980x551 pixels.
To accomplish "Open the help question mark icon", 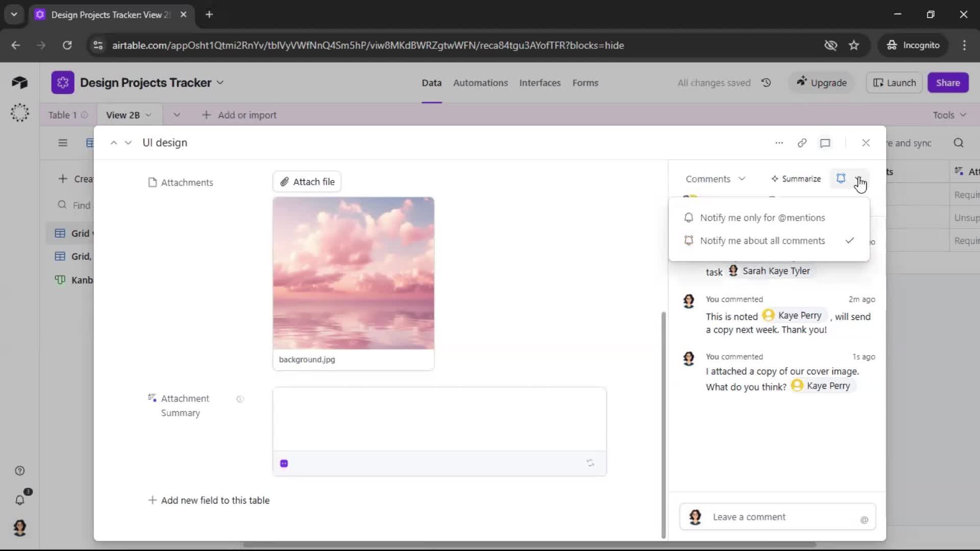I will 20,471.
